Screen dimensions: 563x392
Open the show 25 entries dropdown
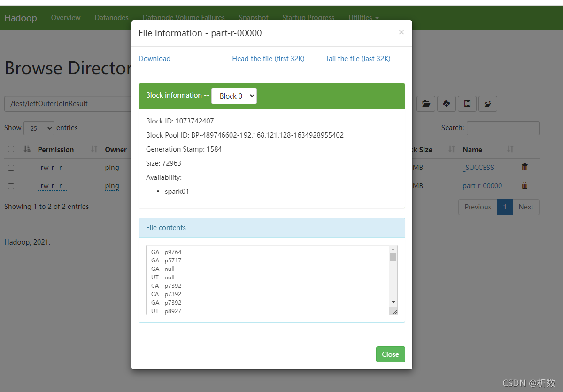(39, 128)
